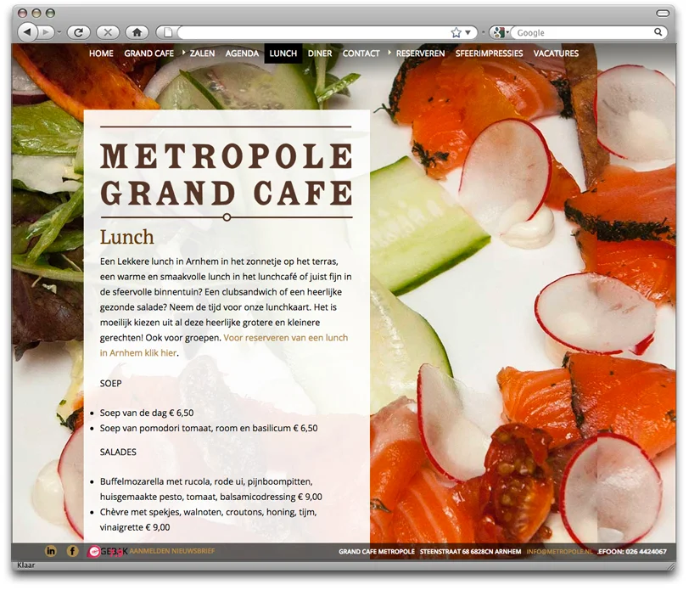This screenshot has width=700, height=596.
Task: Click the 'Klaar' status bar text
Action: [26, 565]
